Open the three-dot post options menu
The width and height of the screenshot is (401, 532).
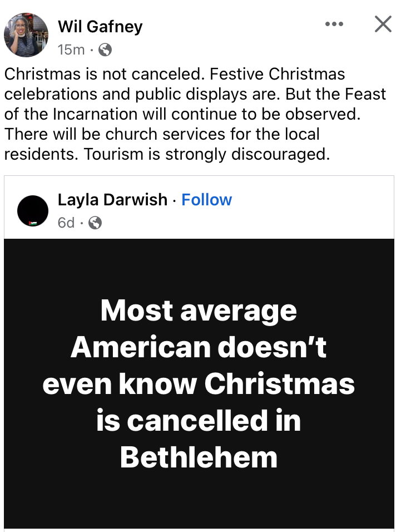point(334,24)
